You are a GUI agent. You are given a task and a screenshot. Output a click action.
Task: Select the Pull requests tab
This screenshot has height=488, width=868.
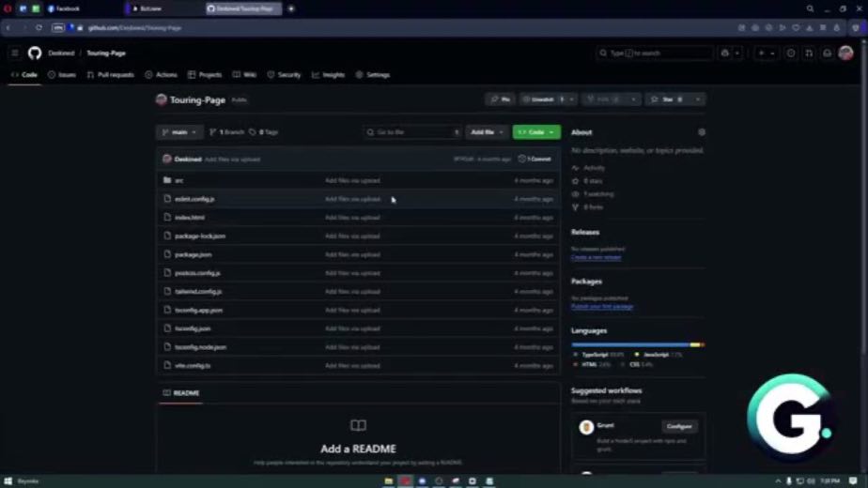pyautogui.click(x=111, y=75)
